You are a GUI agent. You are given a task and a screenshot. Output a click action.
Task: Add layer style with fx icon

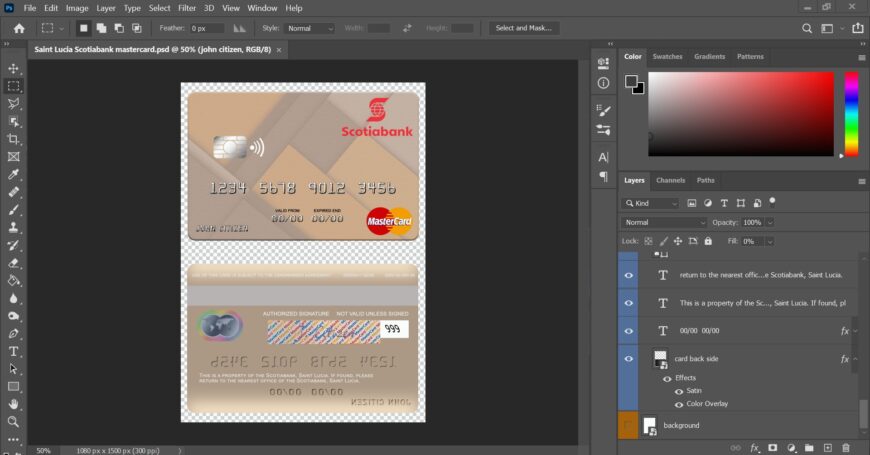[x=755, y=447]
